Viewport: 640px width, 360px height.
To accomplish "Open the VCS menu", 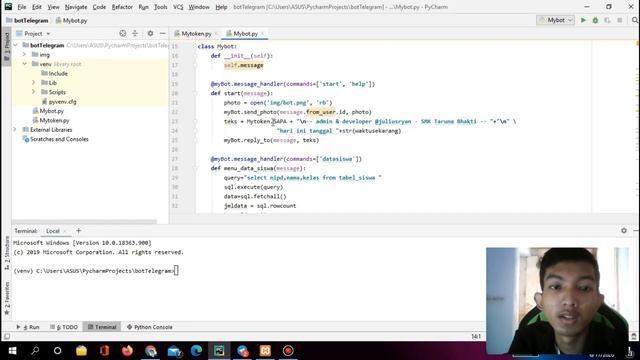I will pos(178,7).
